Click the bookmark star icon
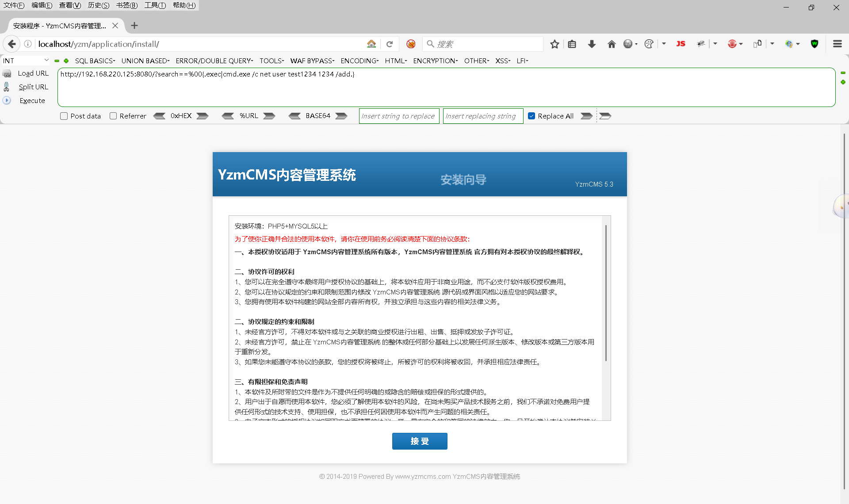This screenshot has height=504, width=849. pyautogui.click(x=555, y=44)
